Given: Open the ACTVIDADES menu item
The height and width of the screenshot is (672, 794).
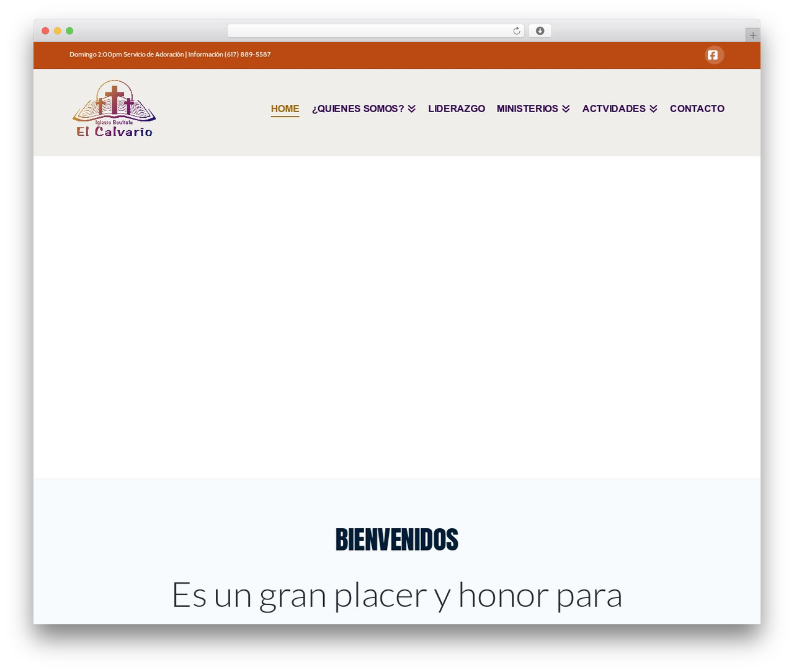Looking at the screenshot, I should pos(614,108).
